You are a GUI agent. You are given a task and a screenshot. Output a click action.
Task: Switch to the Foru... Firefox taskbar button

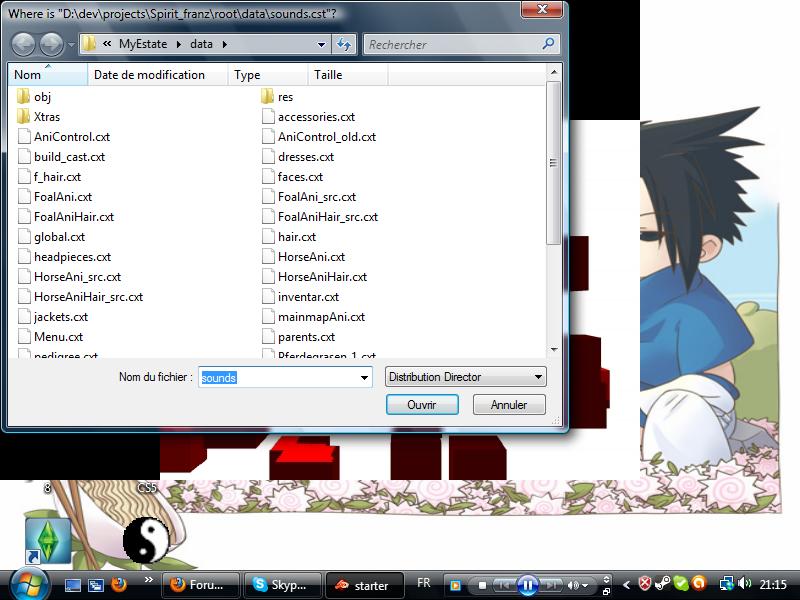201,585
